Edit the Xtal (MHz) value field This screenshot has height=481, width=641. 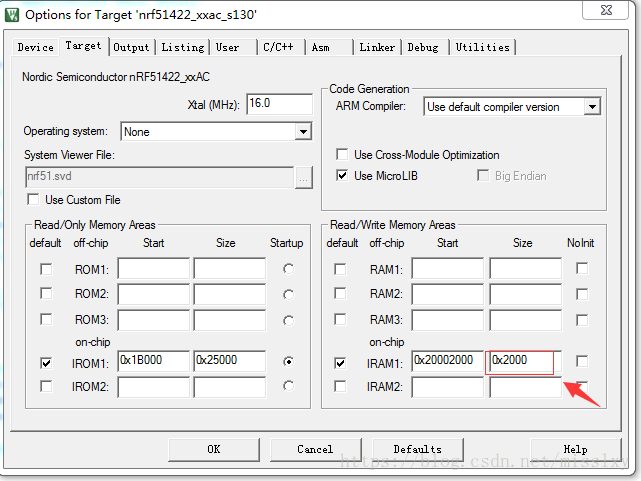click(x=280, y=104)
